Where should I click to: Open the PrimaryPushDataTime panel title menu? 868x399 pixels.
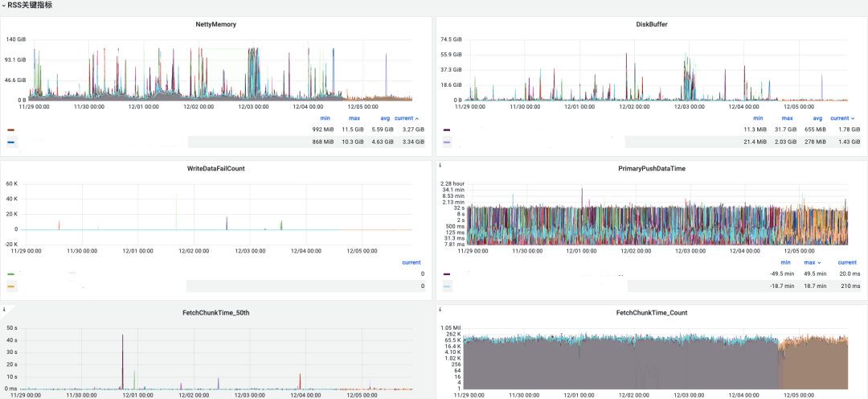click(652, 168)
